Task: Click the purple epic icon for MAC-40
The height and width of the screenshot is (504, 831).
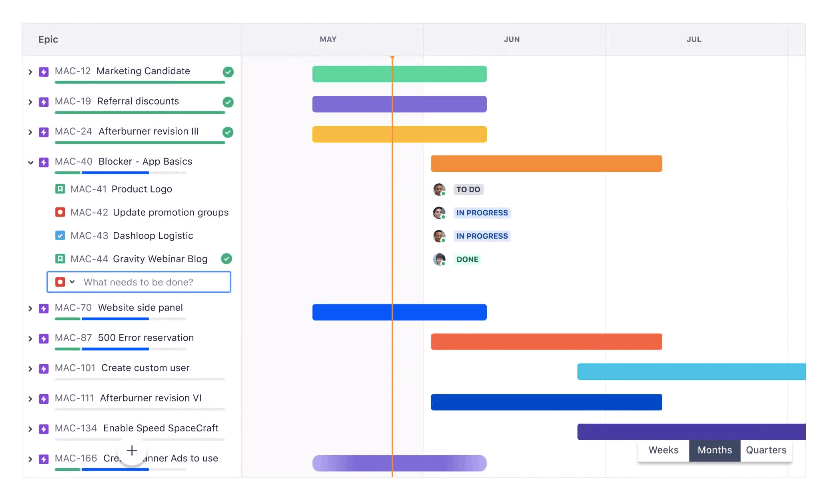Action: pos(44,162)
